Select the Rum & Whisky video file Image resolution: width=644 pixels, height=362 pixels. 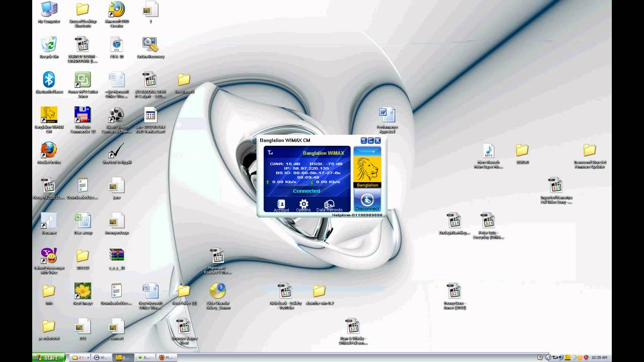(352, 331)
